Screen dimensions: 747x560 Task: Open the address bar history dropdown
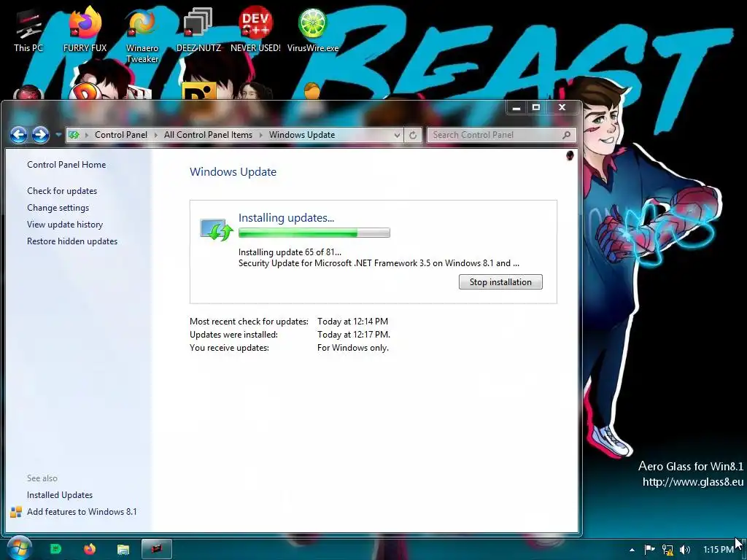397,135
